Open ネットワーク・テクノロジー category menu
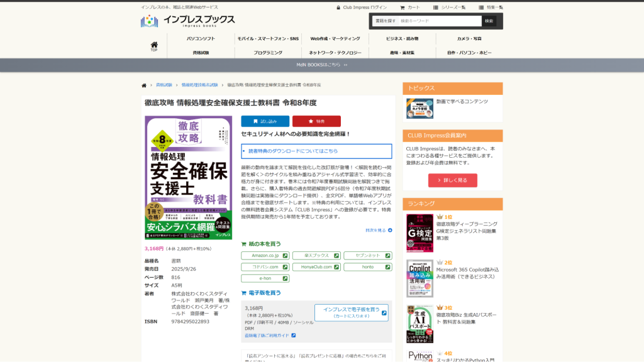Image resolution: width=644 pixels, height=362 pixels. 335,53
